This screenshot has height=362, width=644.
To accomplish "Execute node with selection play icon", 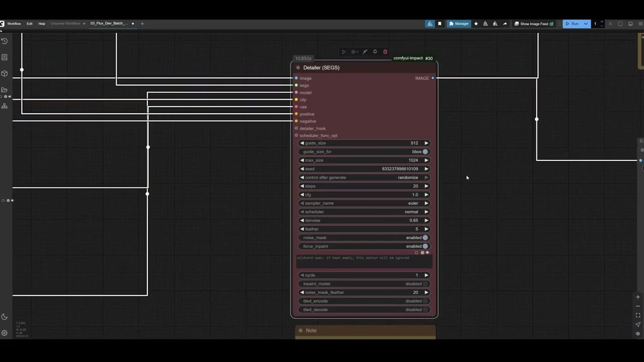I will (344, 52).
